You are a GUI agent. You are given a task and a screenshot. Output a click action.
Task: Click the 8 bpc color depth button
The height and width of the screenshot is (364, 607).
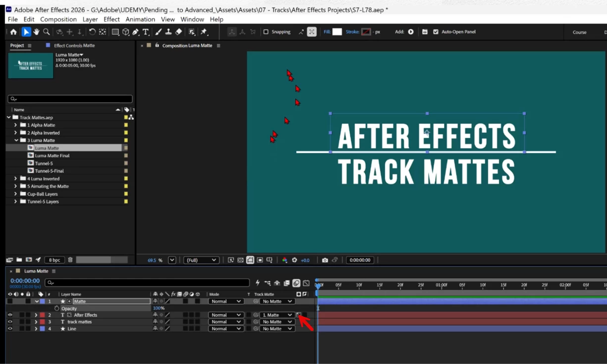[55, 260]
